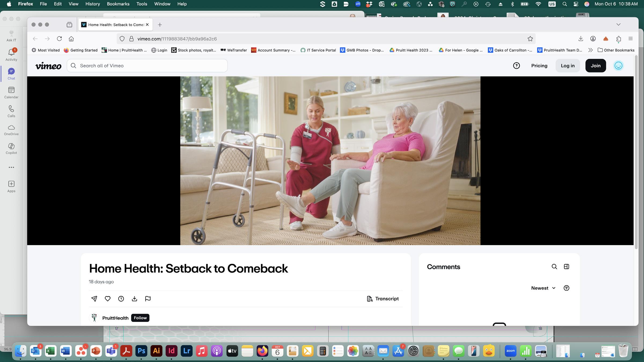Open Photoshop from the Dock

(x=141, y=351)
